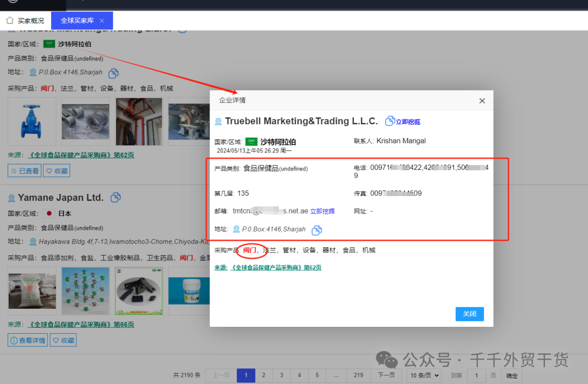This screenshot has width=588, height=384.
Task: Click the home icon beside 买家概况
Action: click(x=10, y=20)
